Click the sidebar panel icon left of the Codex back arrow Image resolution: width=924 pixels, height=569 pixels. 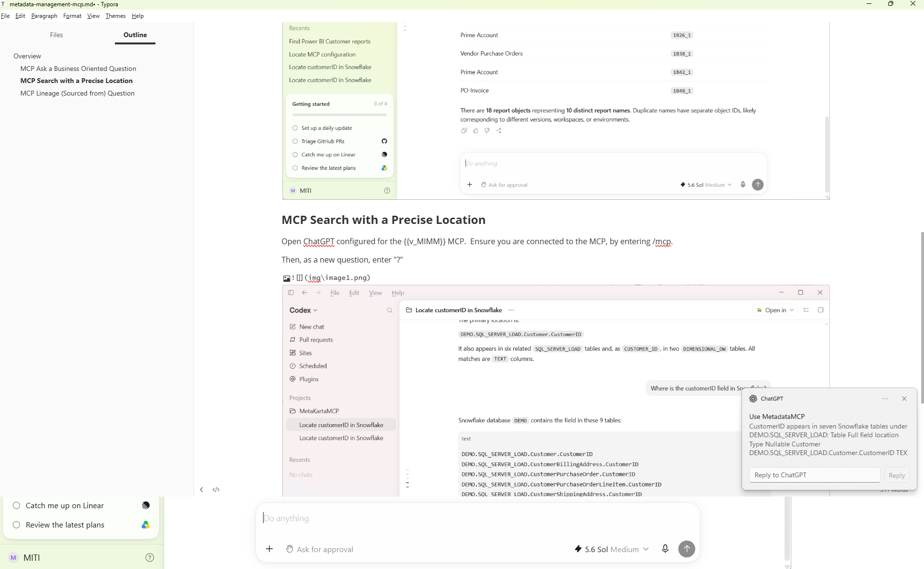tap(291, 292)
